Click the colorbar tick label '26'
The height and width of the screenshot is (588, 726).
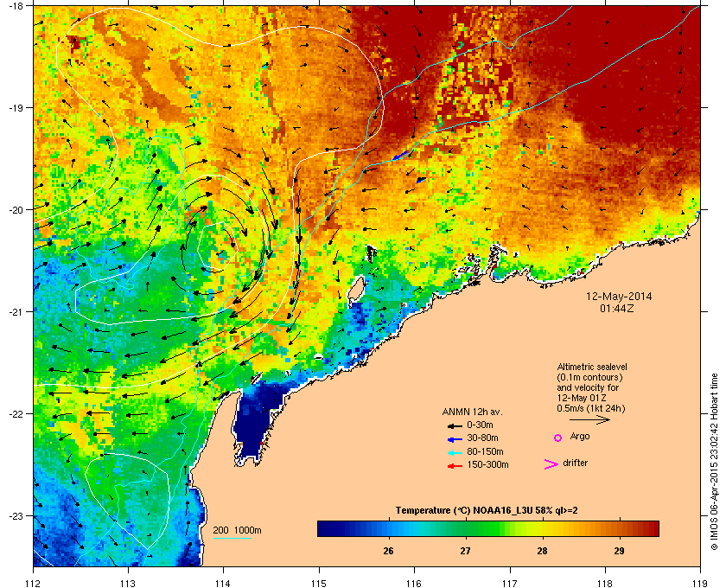pyautogui.click(x=388, y=551)
